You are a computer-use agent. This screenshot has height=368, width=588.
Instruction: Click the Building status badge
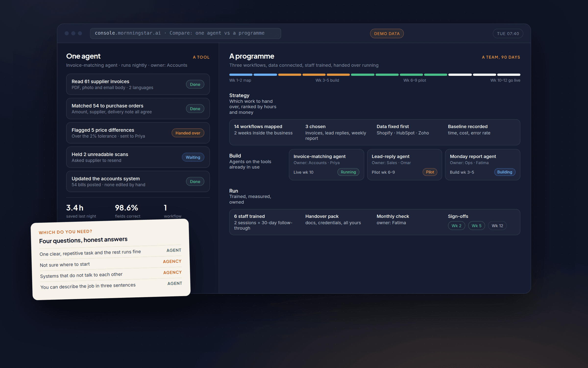pos(504,172)
